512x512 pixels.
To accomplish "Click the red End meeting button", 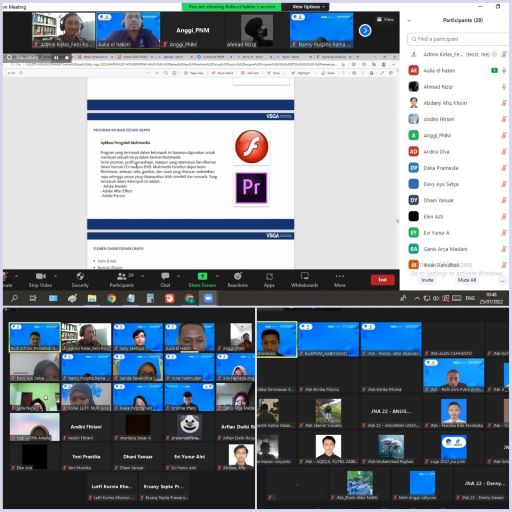I will [x=383, y=280].
